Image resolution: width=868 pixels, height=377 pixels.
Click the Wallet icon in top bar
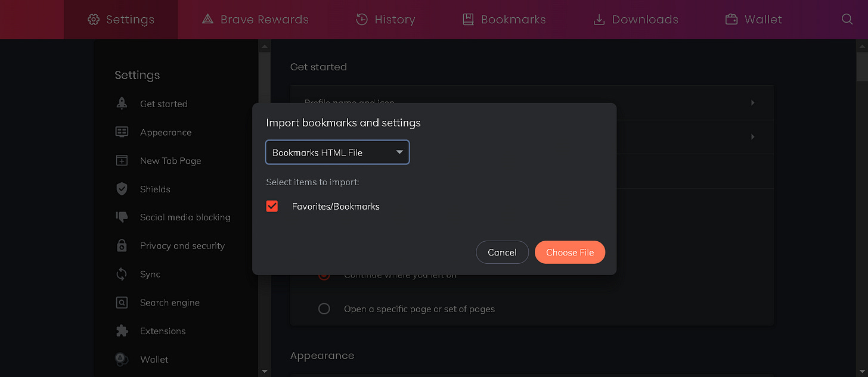click(x=731, y=19)
